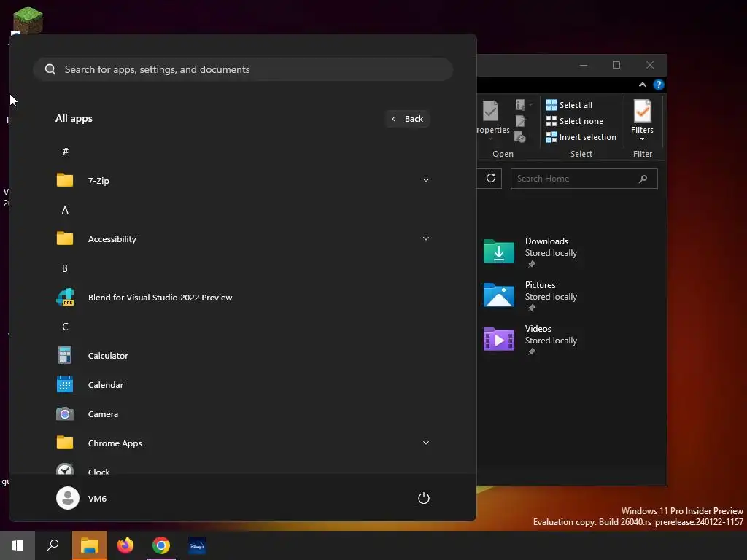Click the Edit icon in Open group
This screenshot has width=747, height=560.
point(520,121)
